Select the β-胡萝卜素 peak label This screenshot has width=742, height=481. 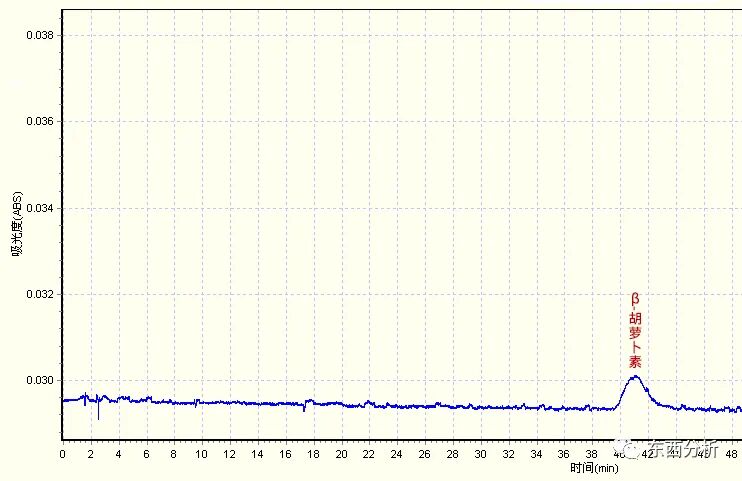point(635,331)
